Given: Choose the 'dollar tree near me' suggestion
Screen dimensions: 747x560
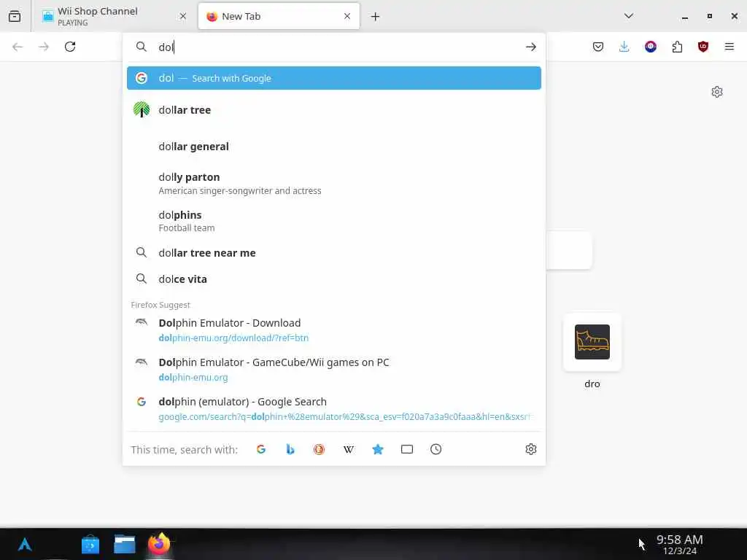Looking at the screenshot, I should pyautogui.click(x=334, y=253).
